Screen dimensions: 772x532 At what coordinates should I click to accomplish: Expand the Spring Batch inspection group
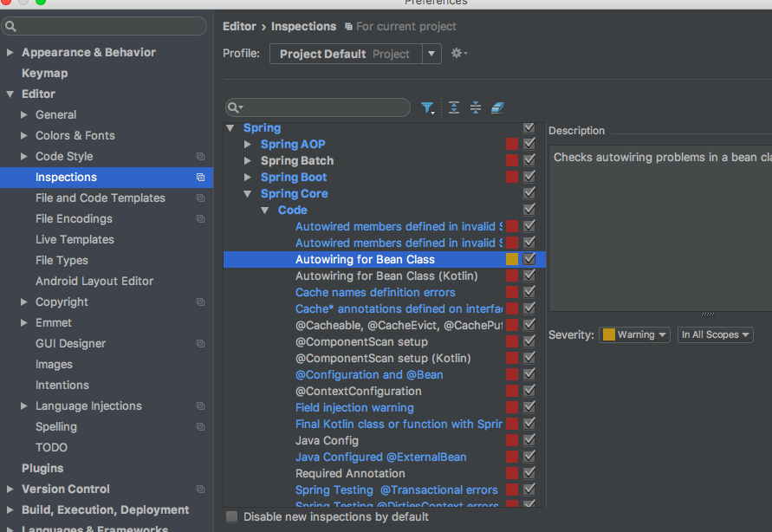tap(248, 161)
